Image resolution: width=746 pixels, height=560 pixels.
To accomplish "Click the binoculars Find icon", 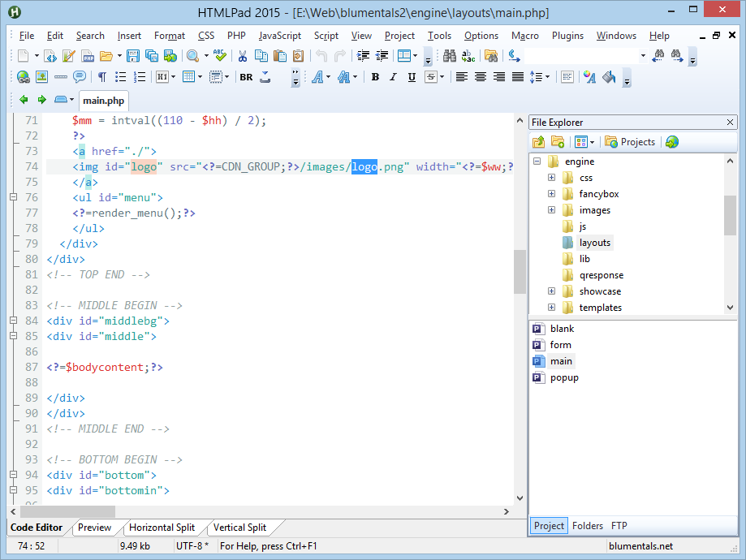I will [450, 56].
